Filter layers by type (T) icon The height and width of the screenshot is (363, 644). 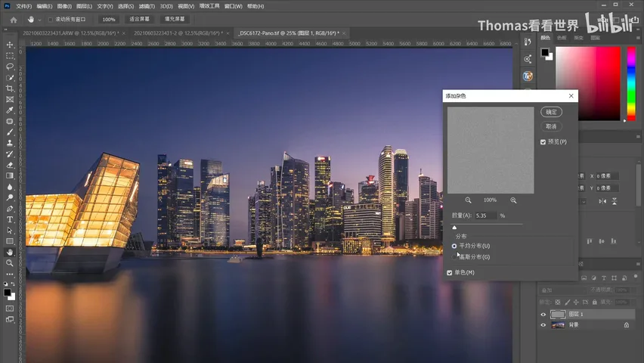coord(604,278)
